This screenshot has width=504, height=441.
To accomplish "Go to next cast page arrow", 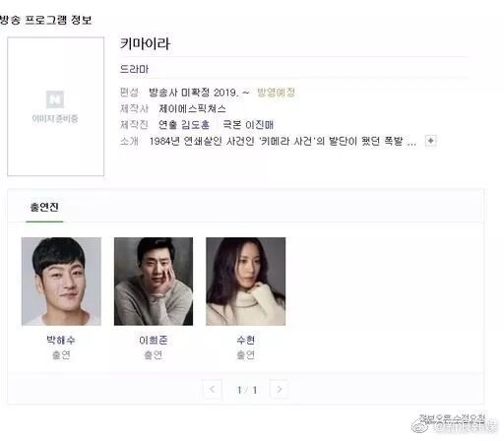I will coord(279,389).
